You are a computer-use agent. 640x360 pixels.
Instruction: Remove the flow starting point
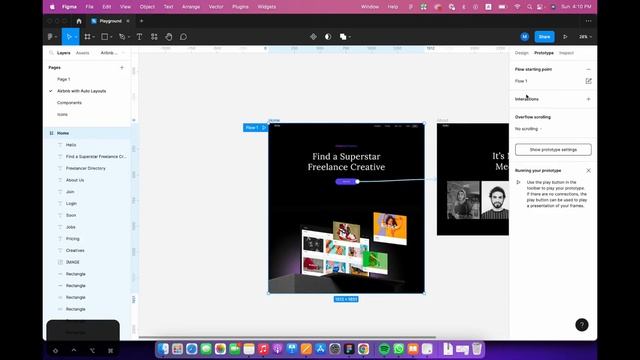[x=588, y=69]
